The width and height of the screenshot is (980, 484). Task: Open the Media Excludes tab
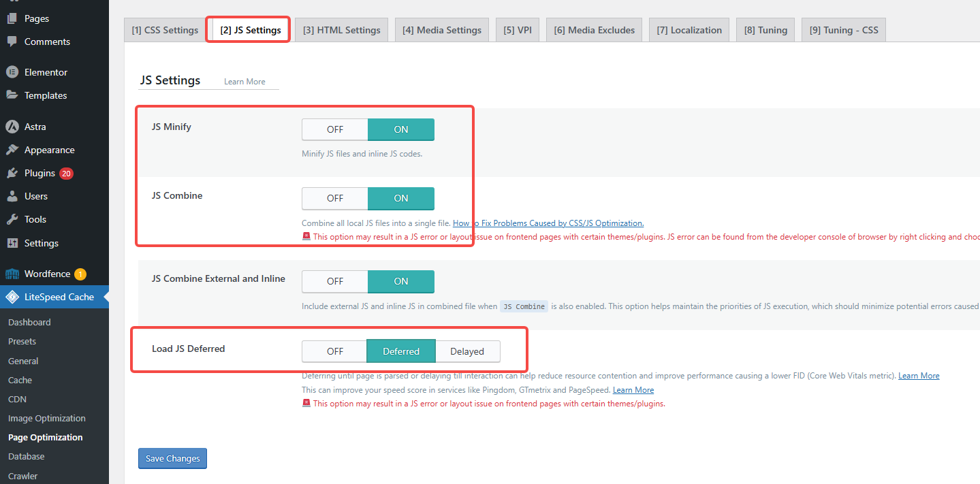point(593,29)
